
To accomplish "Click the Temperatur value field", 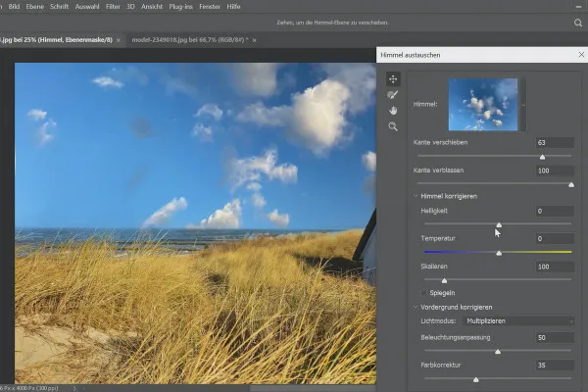I will (555, 238).
